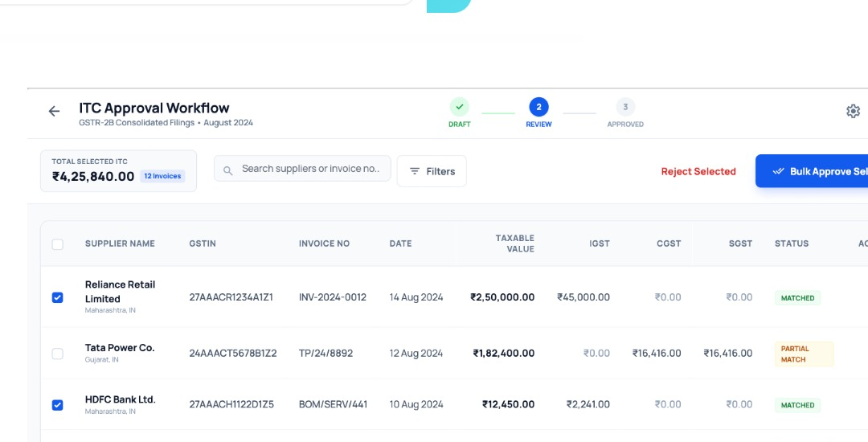868x442 pixels.
Task: Click supplier name Tata Power Co.
Action: tap(120, 348)
